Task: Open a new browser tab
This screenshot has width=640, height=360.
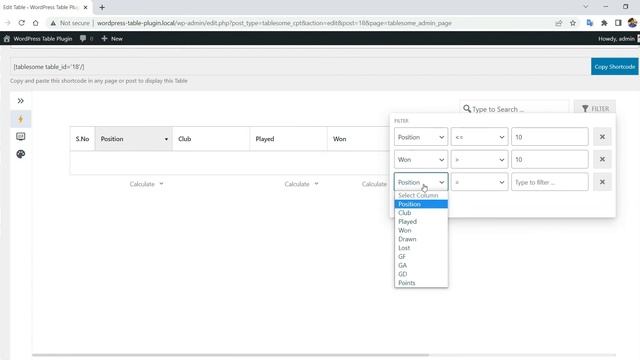Action: pyautogui.click(x=102, y=7)
